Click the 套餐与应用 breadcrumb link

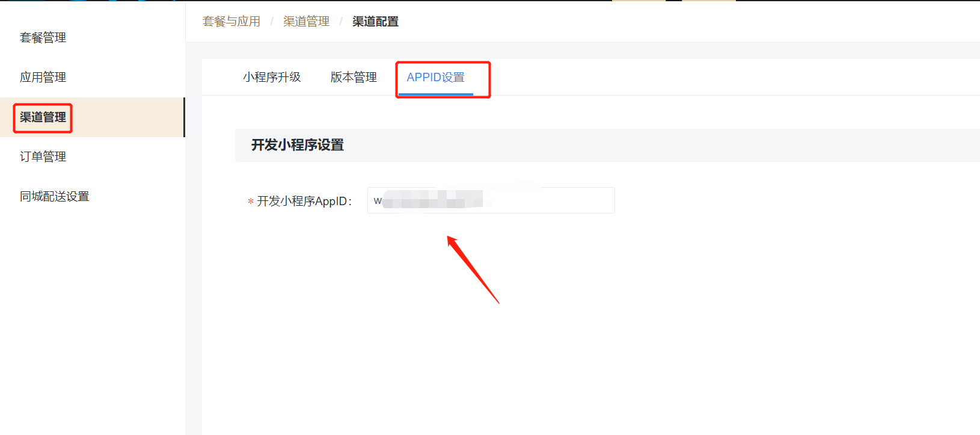[231, 22]
